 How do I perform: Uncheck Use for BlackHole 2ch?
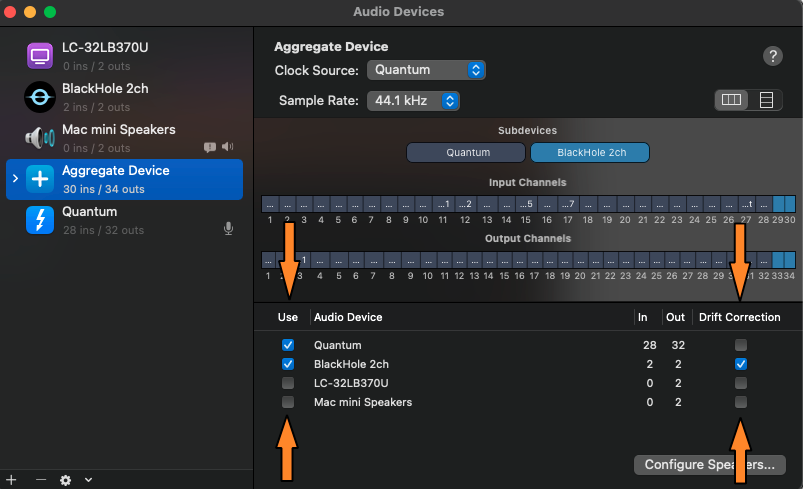(288, 364)
